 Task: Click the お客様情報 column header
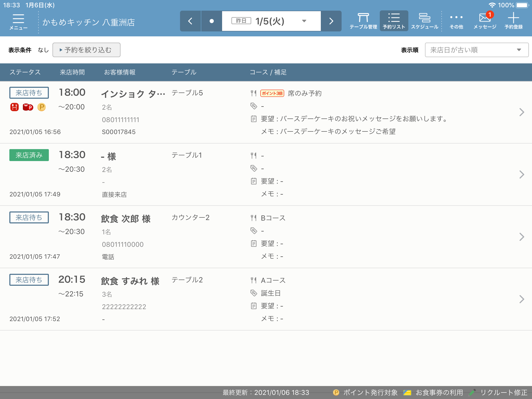click(x=120, y=72)
